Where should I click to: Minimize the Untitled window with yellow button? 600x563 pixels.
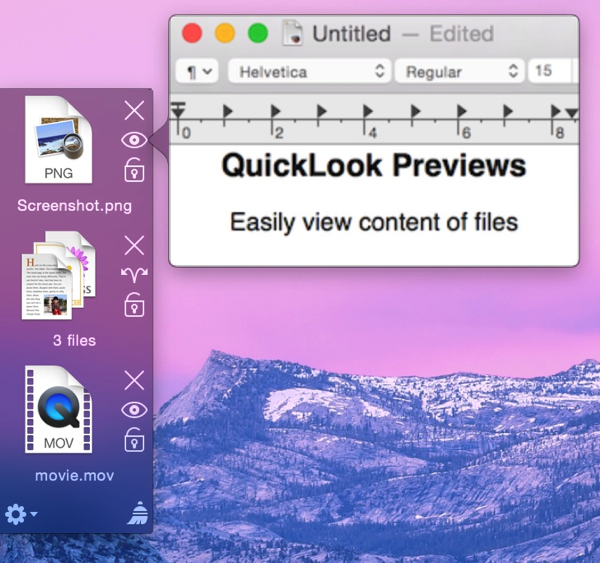click(x=225, y=33)
